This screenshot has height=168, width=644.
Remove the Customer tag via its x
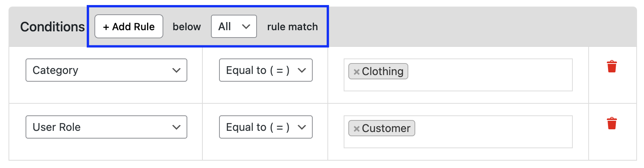coord(356,129)
